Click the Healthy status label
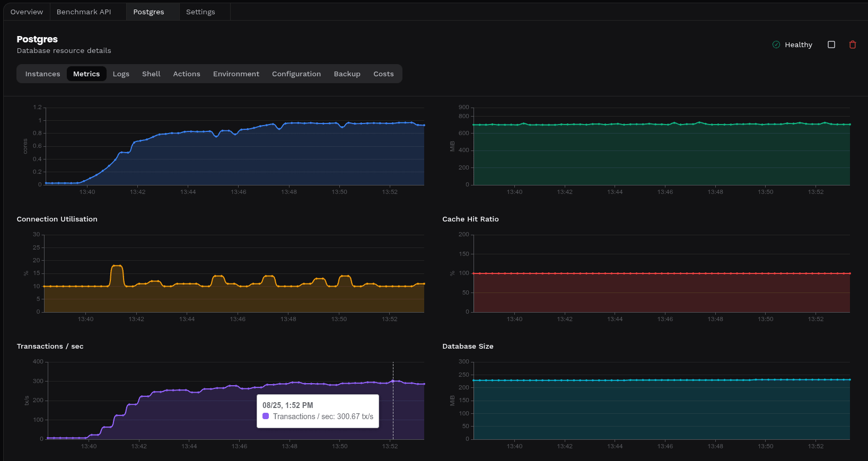The image size is (868, 461). [799, 45]
